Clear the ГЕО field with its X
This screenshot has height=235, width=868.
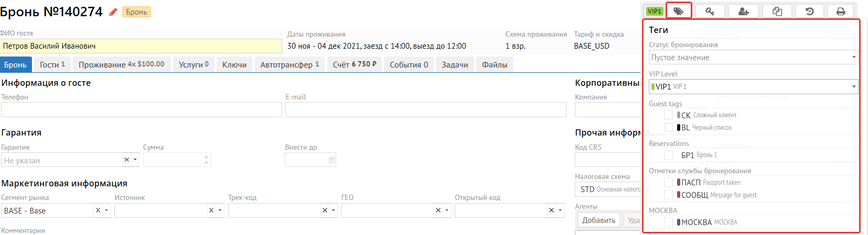[438, 210]
